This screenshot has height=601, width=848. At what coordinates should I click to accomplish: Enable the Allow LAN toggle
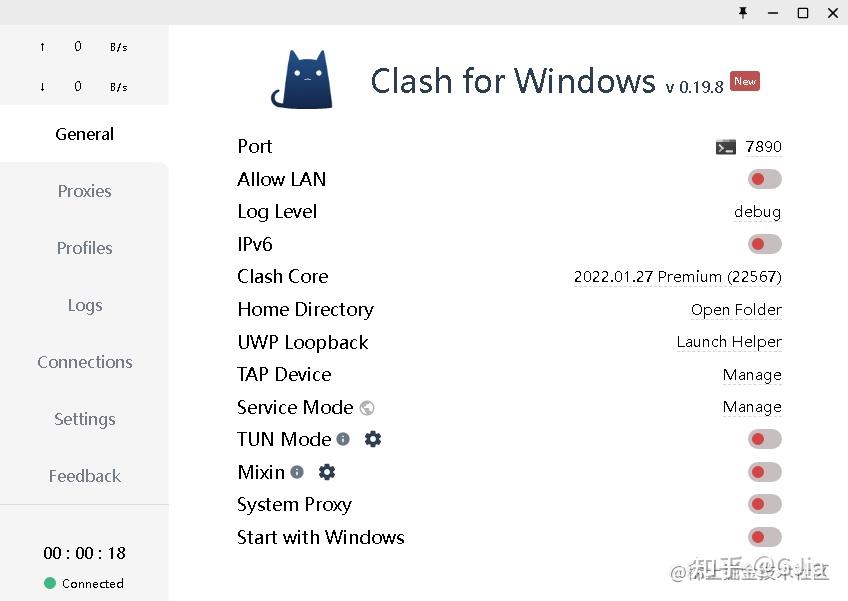click(x=764, y=179)
